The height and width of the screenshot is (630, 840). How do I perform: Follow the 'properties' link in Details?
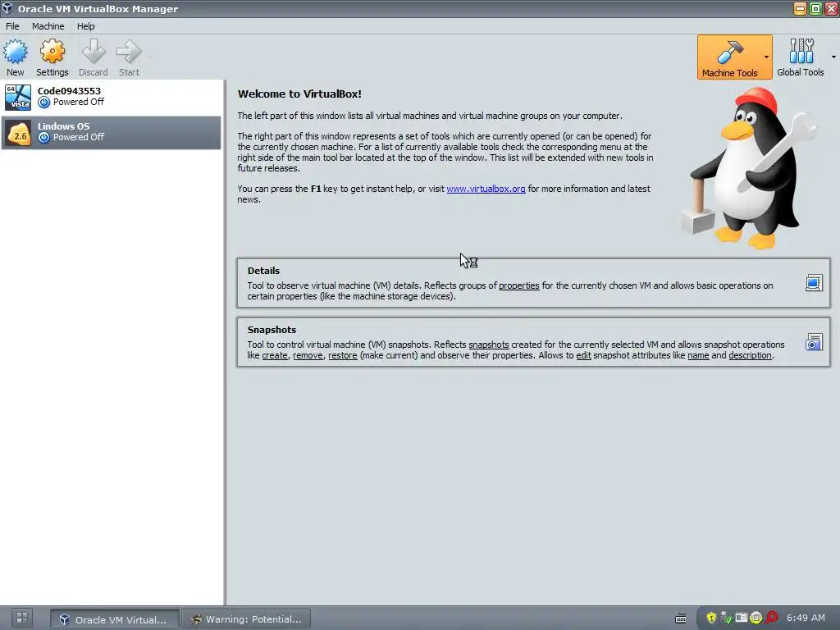pos(519,286)
